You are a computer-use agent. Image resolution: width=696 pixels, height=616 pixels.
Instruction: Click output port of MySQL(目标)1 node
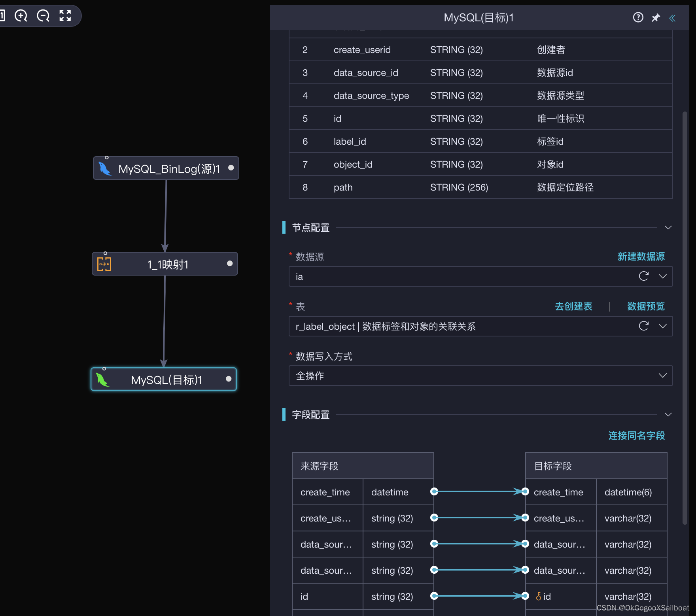coord(229,379)
